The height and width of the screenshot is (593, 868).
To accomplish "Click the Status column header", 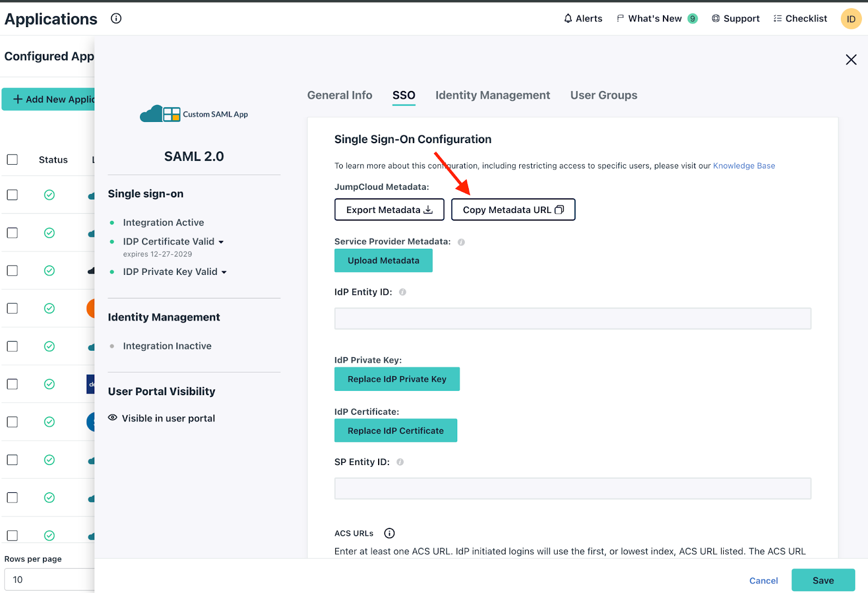I will coord(53,160).
